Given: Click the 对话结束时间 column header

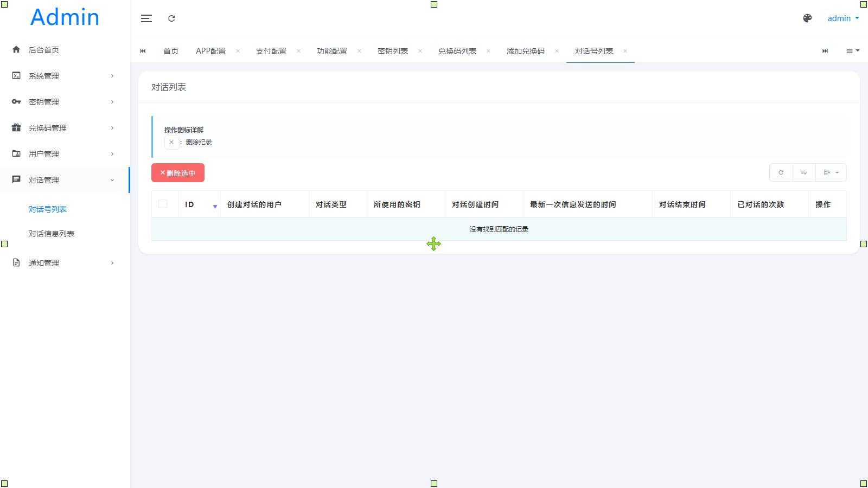Looking at the screenshot, I should click(682, 204).
